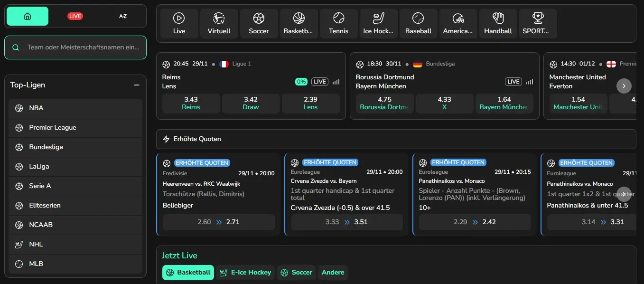
Task: Click the 0% badge on Reims match
Action: tap(301, 82)
